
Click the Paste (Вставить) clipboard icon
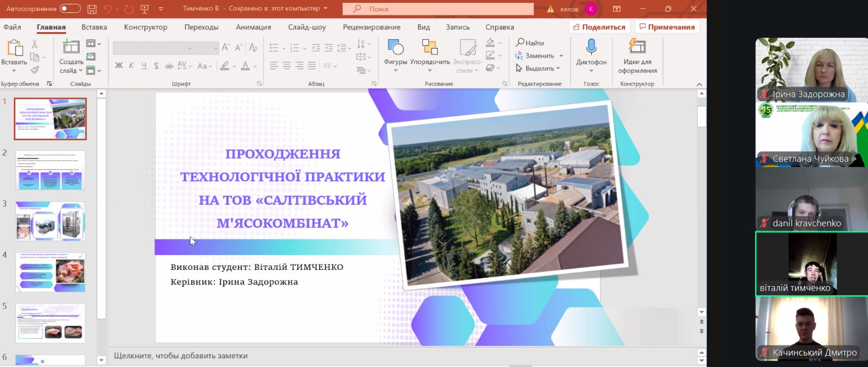(x=14, y=48)
